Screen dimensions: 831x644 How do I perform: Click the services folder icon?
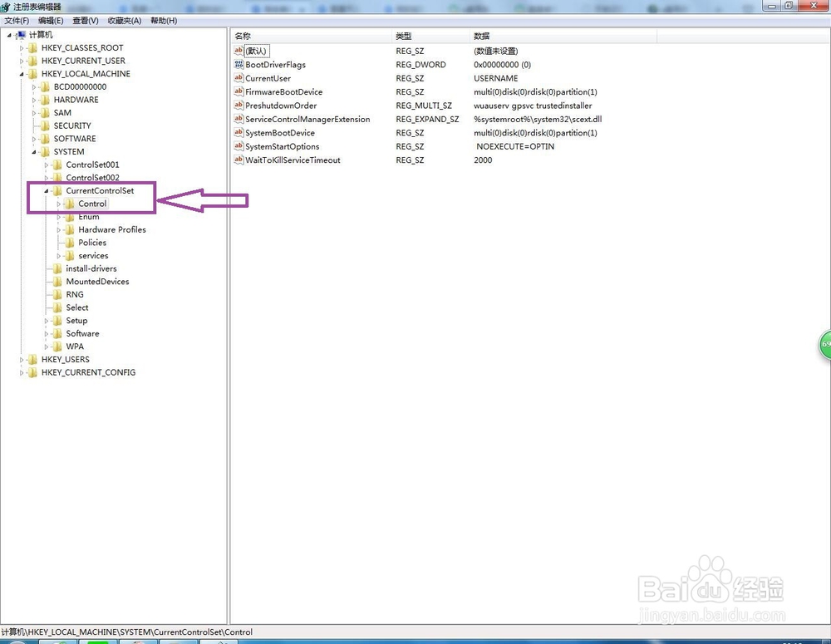70,255
